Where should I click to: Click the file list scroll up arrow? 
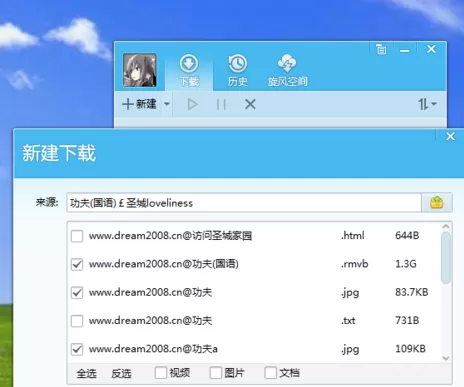point(446,227)
